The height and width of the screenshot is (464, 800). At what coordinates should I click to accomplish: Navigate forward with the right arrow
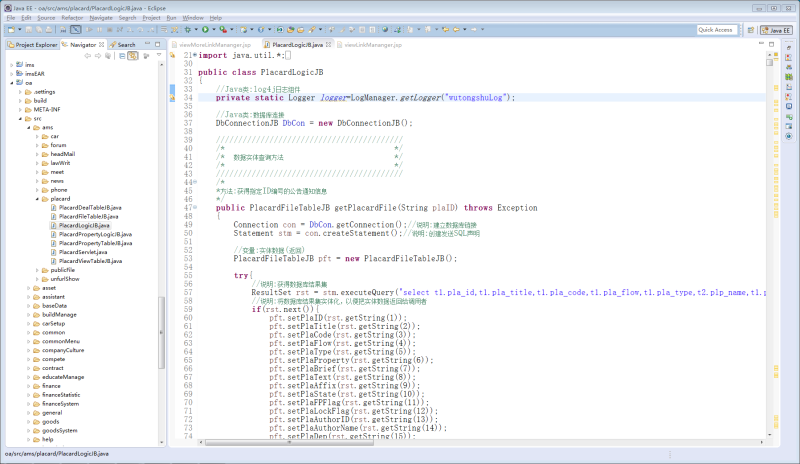pyautogui.click(x=474, y=30)
